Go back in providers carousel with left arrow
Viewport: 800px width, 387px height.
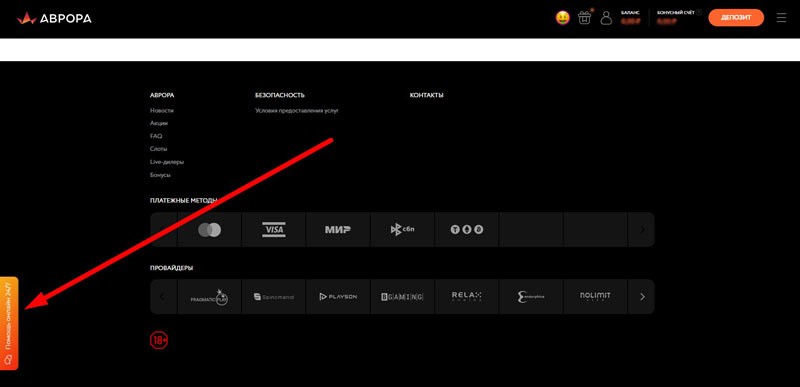pyautogui.click(x=162, y=297)
